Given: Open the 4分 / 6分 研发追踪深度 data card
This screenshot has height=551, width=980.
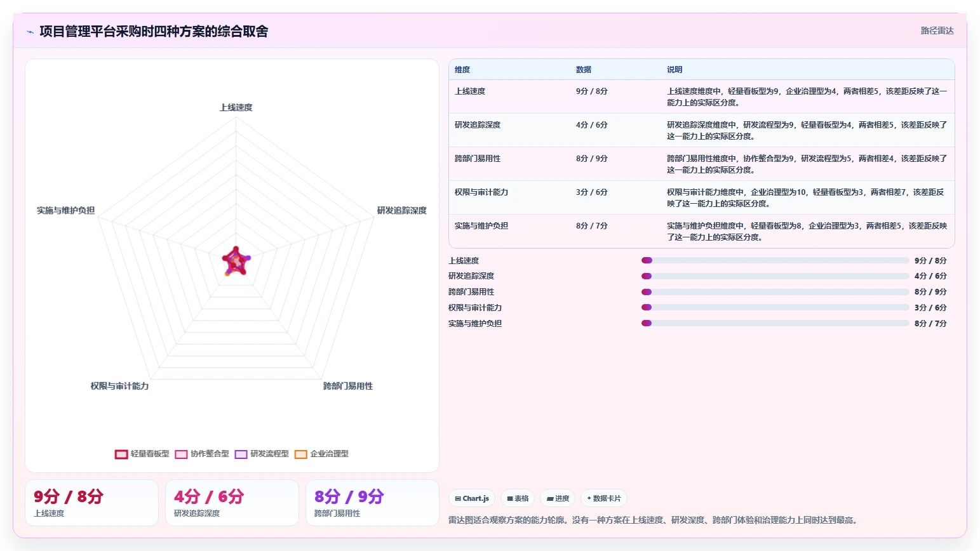Looking at the screenshot, I should coord(232,503).
